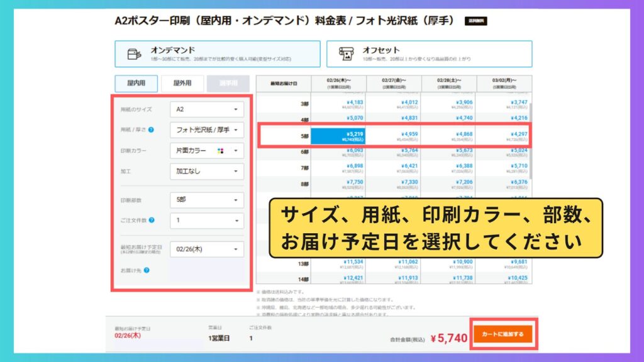Screen dimensions: 644x362
Task: Click the on-demand printer icon
Action: click(134, 54)
